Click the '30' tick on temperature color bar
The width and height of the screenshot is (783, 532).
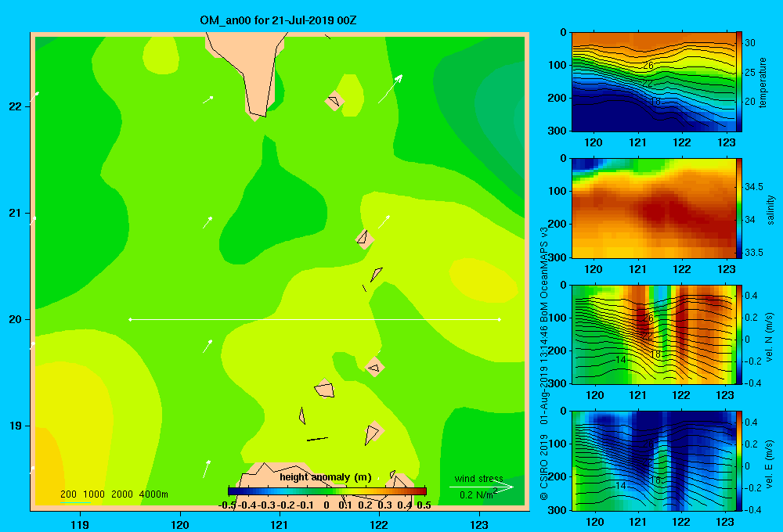pyautogui.click(x=750, y=43)
